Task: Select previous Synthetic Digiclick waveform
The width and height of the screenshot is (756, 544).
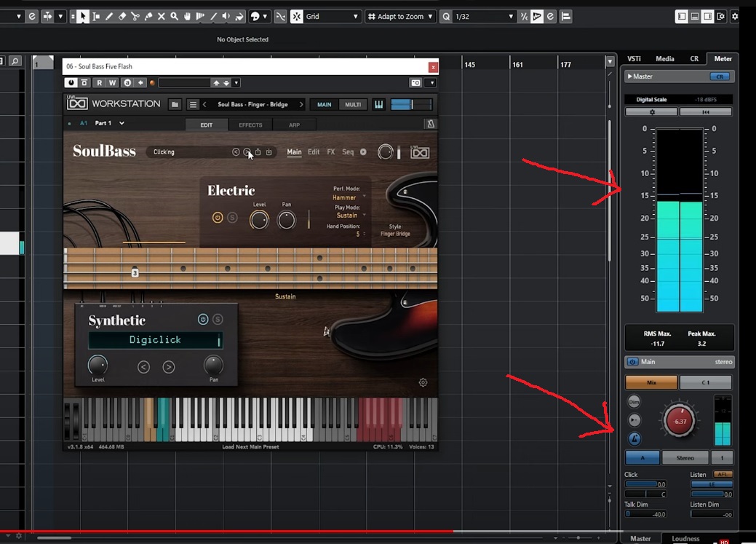Action: tap(143, 367)
